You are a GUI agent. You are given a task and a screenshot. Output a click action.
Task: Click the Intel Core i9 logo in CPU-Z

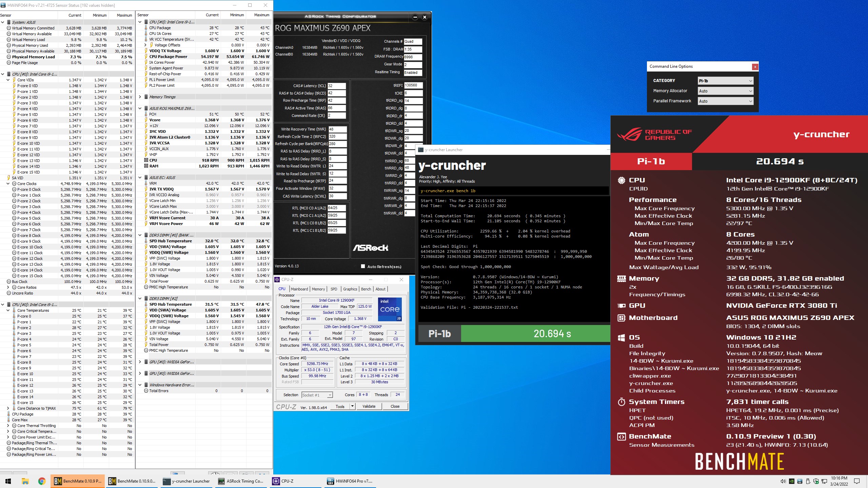[390, 309]
